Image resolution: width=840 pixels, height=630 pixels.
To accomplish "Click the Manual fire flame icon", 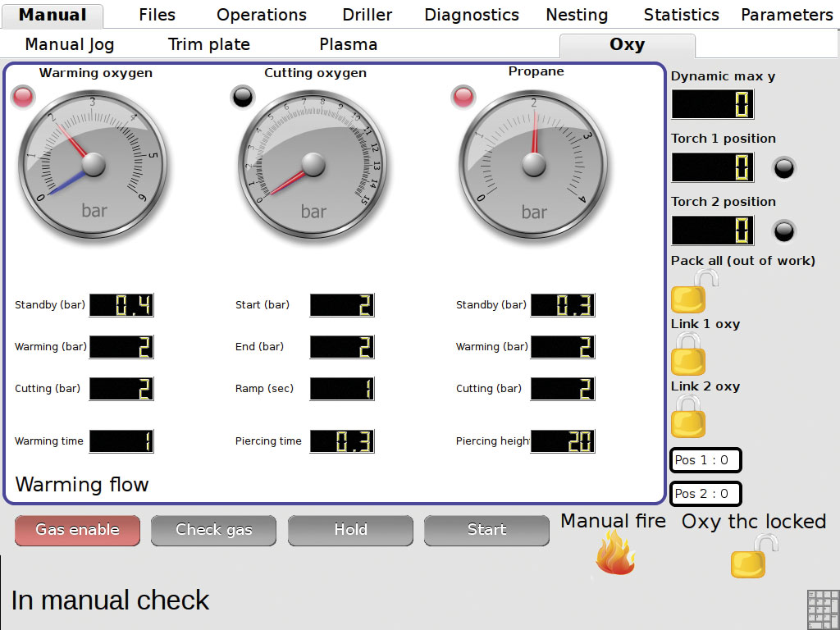I will 614,553.
